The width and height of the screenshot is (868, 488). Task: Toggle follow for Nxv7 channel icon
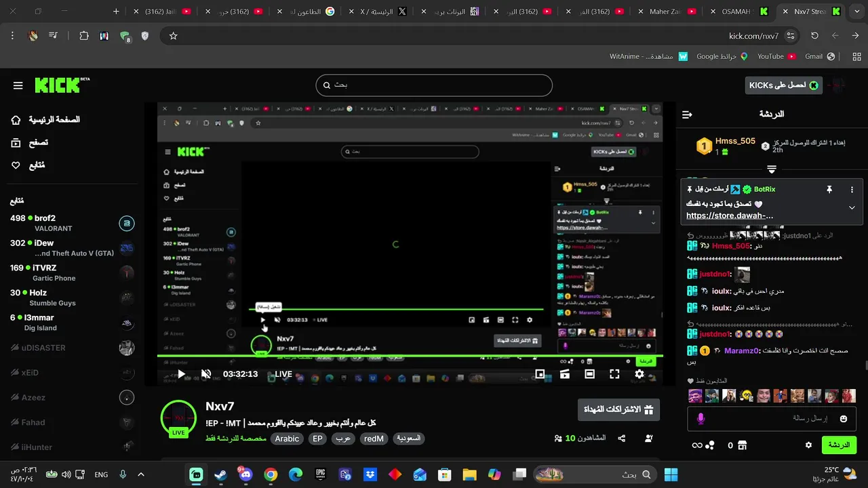648,439
